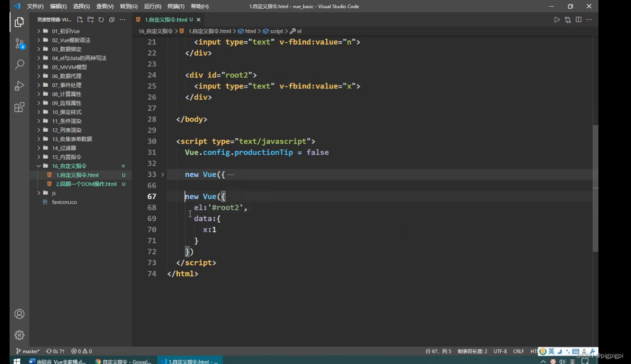Close the 1.自定义指令.html editor tab
The height and width of the screenshot is (364, 631).
click(x=198, y=20)
